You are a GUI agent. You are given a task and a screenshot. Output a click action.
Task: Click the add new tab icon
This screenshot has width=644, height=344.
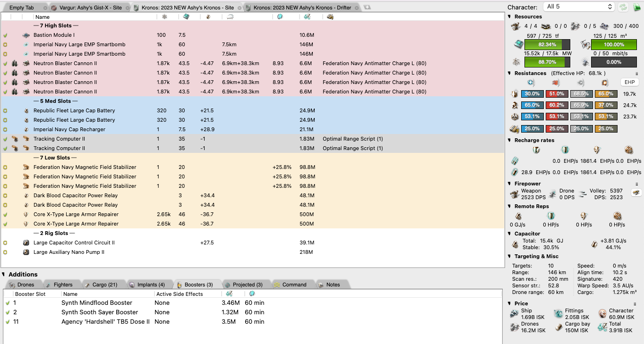point(367,8)
